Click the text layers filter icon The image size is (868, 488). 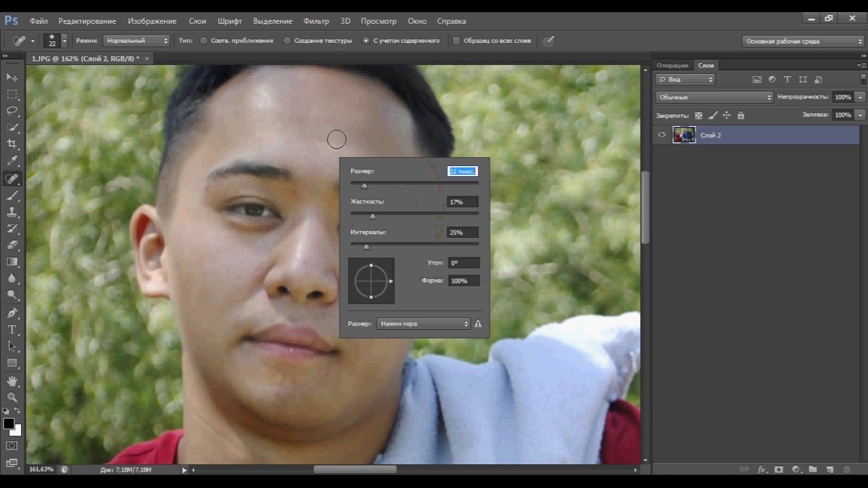[x=787, y=79]
